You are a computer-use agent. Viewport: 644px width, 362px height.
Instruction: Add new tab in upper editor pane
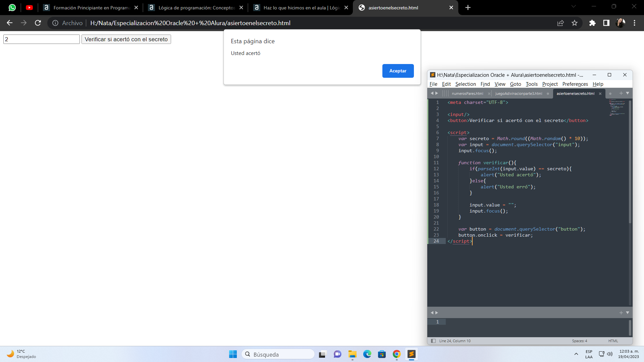point(621,93)
